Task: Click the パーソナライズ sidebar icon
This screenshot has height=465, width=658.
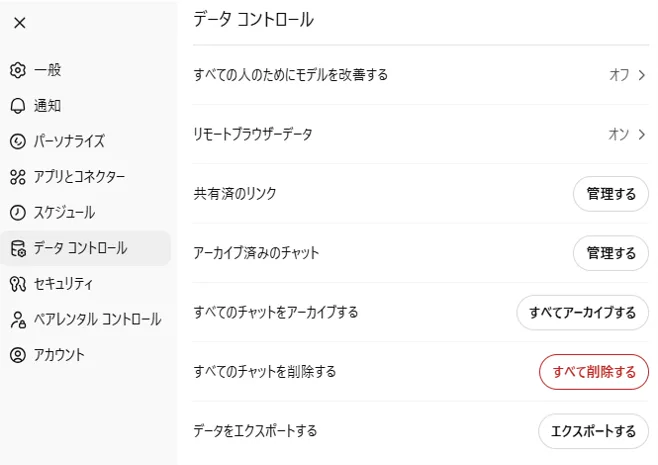Action: (17, 141)
